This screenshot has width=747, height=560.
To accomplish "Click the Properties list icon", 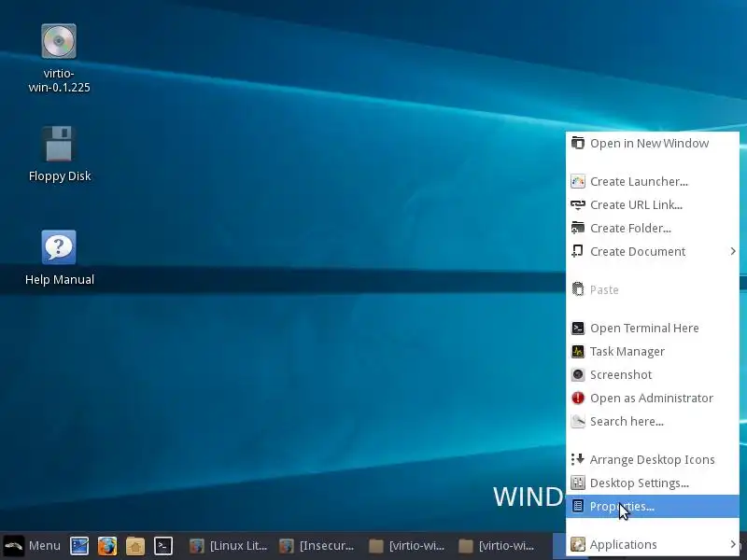I will [x=578, y=506].
